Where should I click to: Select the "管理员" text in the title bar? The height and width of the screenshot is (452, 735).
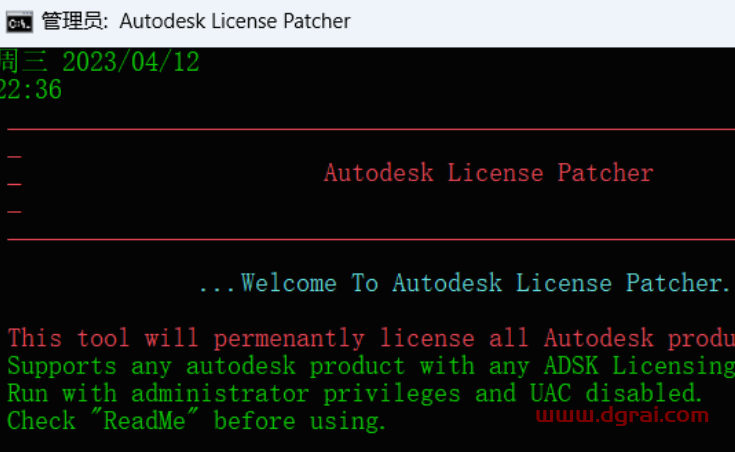[74, 21]
